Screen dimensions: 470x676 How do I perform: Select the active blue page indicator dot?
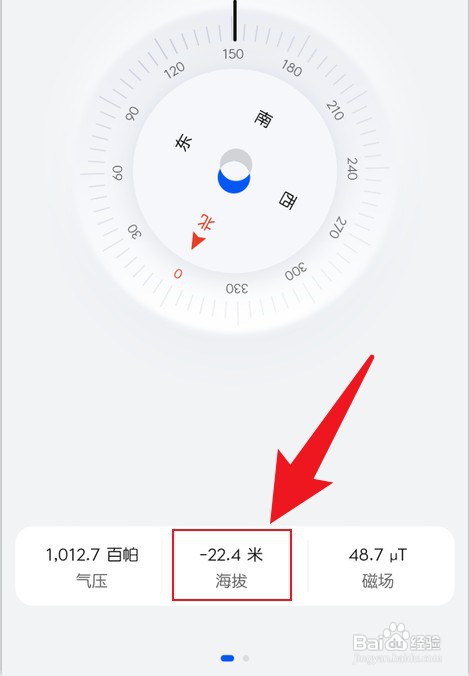pos(227,658)
